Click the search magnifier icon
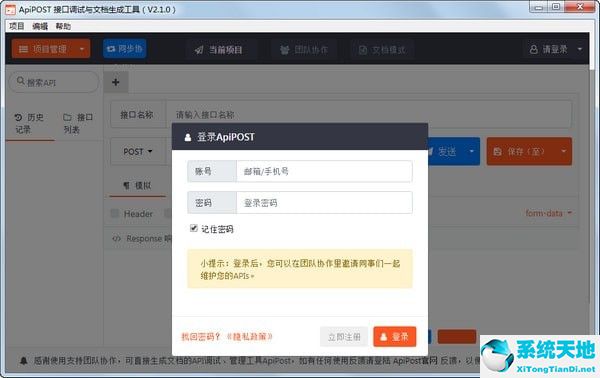Image resolution: width=600 pixels, height=378 pixels. coord(21,81)
